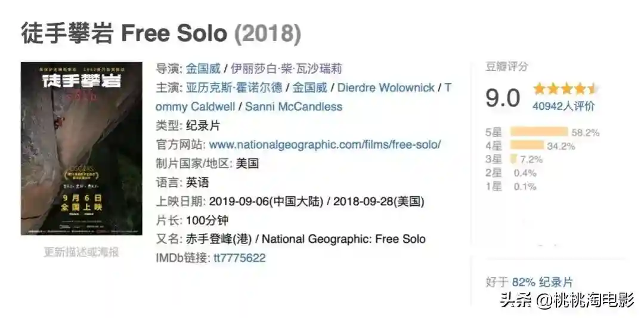Click the five-star rating icons
The height and width of the screenshot is (318, 644).
(x=565, y=89)
